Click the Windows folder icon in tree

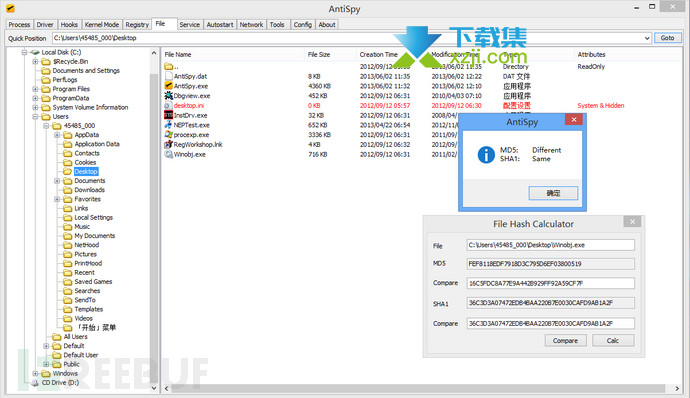tap(46, 373)
